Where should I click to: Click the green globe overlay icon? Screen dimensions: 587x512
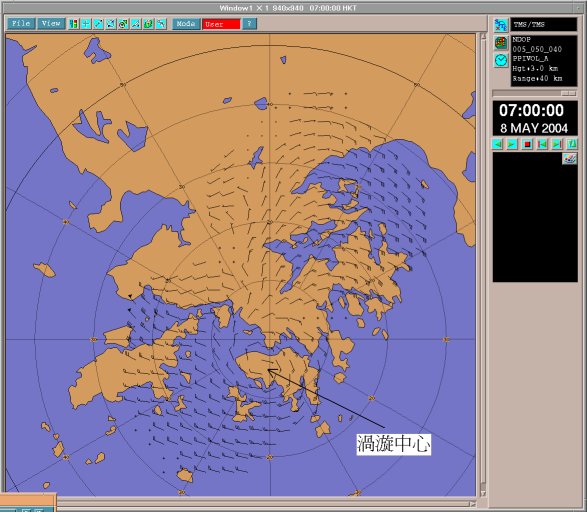148,24
